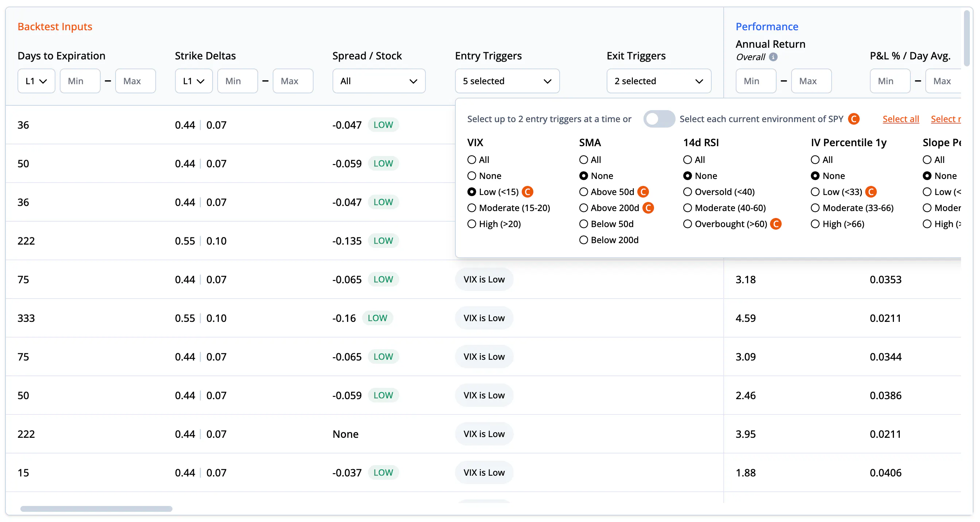Open the Days to Expiration L1 dropdown
The image size is (980, 522).
pyautogui.click(x=36, y=81)
